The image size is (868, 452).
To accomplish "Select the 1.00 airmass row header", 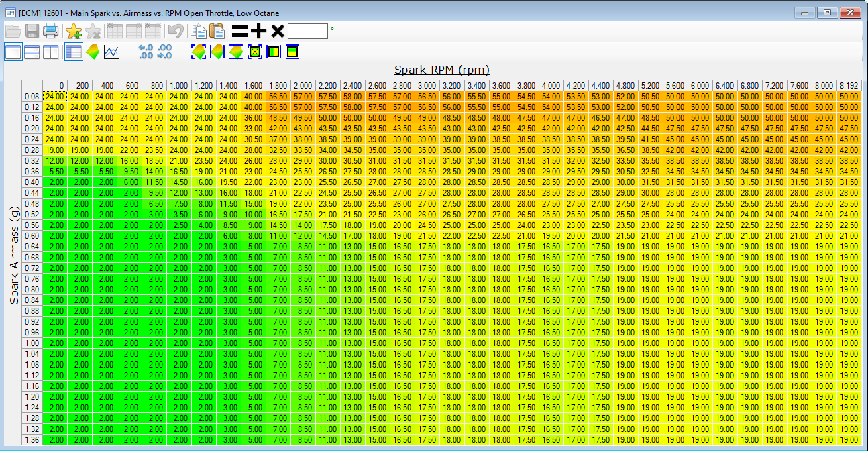I will tap(32, 343).
